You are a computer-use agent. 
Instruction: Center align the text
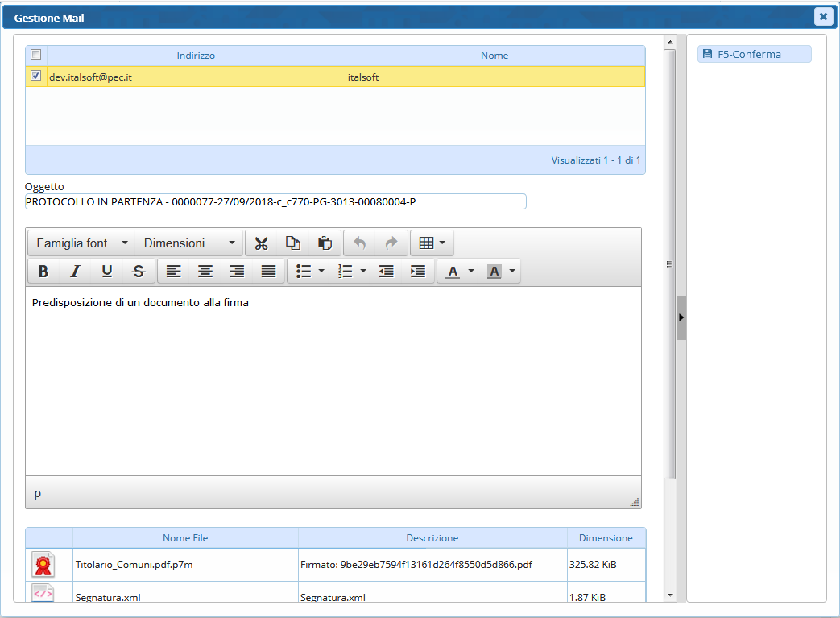point(205,272)
